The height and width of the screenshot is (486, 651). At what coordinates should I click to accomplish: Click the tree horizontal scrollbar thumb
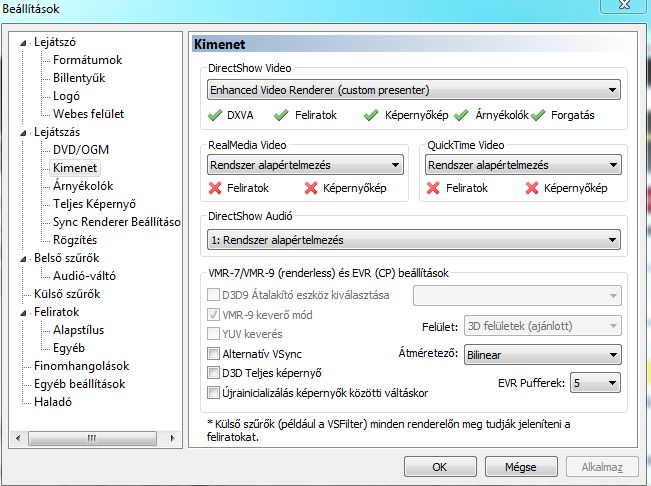(92, 438)
